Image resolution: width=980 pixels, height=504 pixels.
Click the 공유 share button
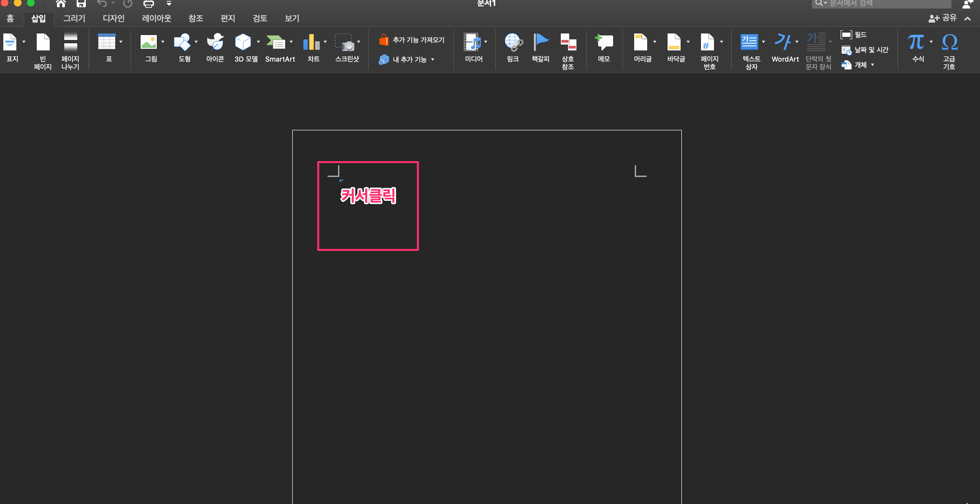(943, 18)
